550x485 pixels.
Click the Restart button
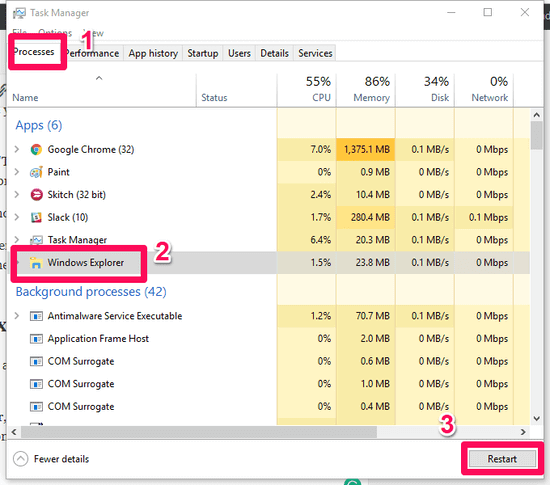[x=502, y=459]
